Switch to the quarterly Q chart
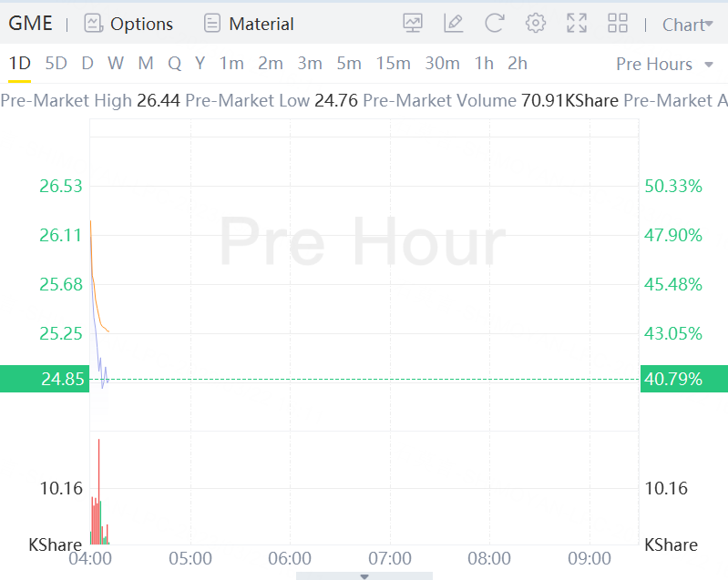Image resolution: width=728 pixels, height=580 pixels. (175, 63)
